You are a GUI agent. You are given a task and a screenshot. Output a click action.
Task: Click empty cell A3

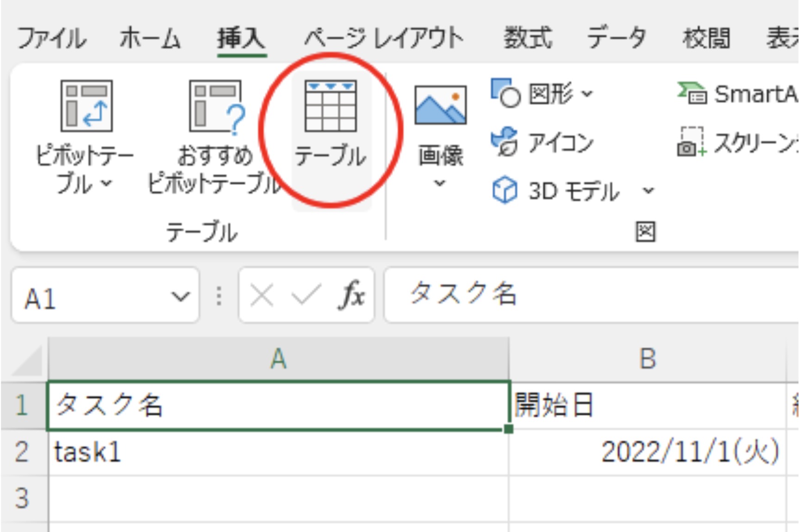(x=278, y=499)
